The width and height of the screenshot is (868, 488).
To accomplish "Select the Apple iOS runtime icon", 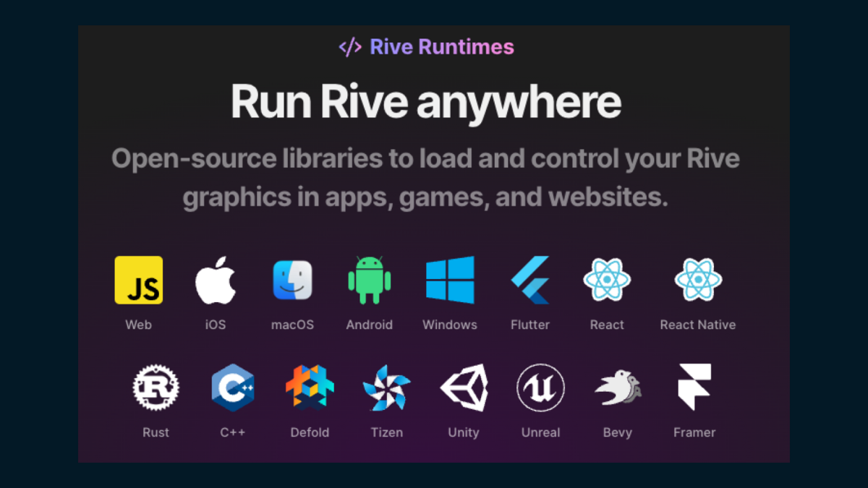I will point(216,280).
